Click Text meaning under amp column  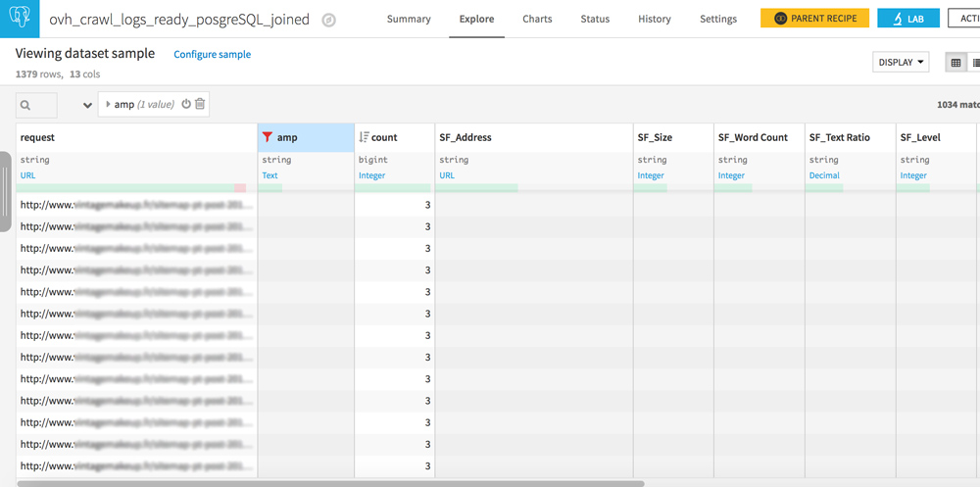[270, 175]
